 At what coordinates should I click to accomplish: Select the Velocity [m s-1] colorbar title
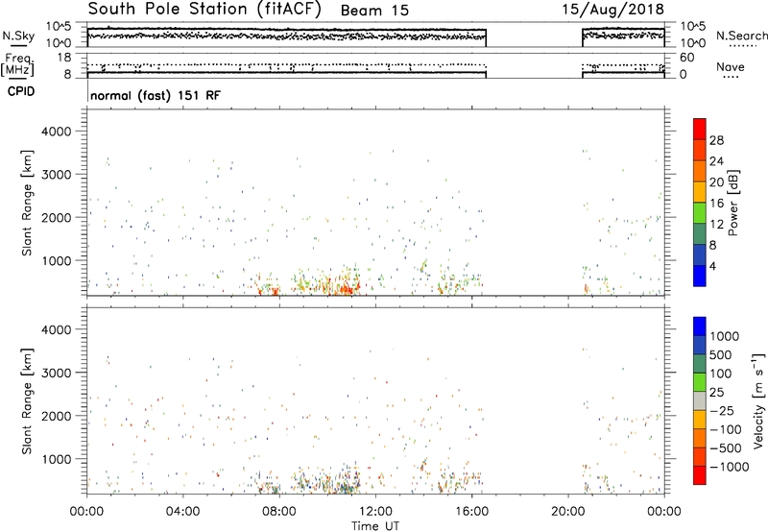point(758,400)
